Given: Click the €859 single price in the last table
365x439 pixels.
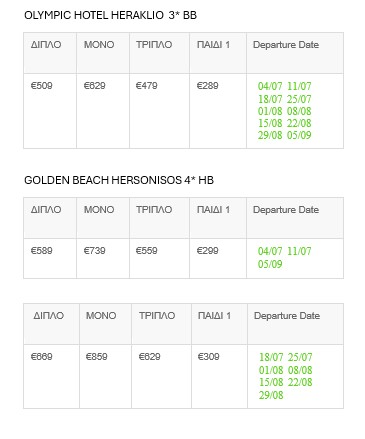Looking at the screenshot, I should pyautogui.click(x=97, y=357).
